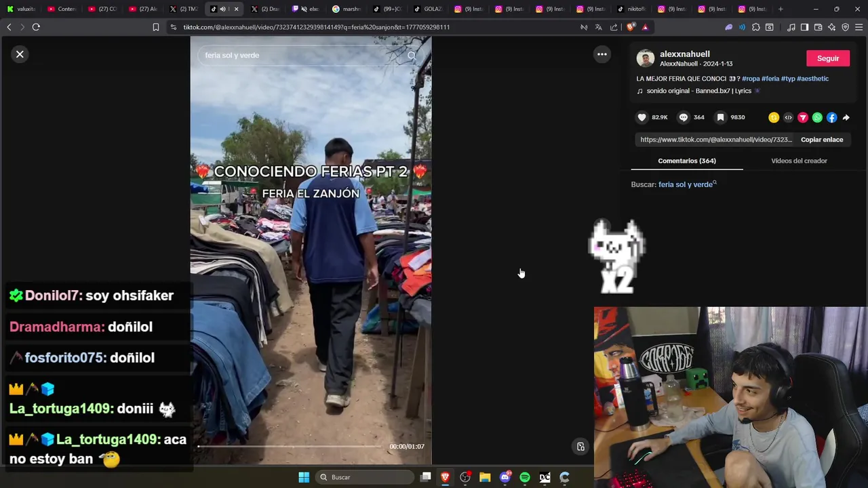Open Discord from the taskbar
Image resolution: width=868 pixels, height=488 pixels.
pyautogui.click(x=505, y=477)
